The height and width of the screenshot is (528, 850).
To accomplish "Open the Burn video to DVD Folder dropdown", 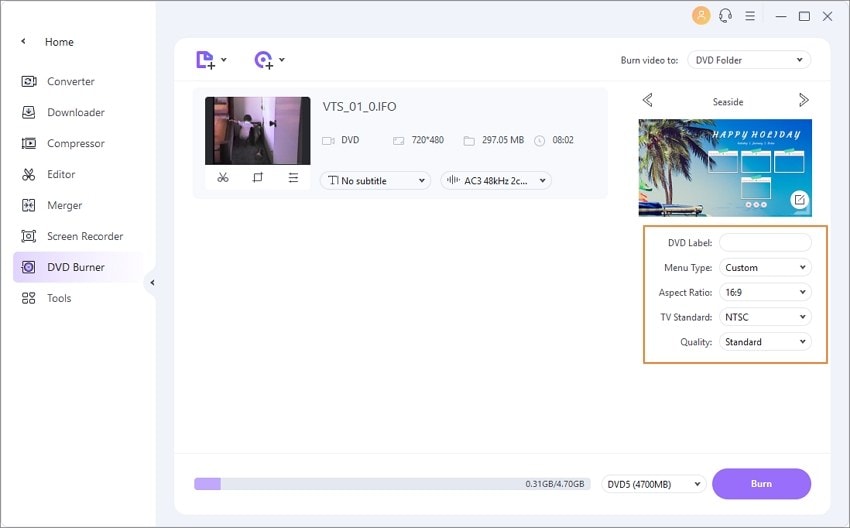I will pos(749,60).
